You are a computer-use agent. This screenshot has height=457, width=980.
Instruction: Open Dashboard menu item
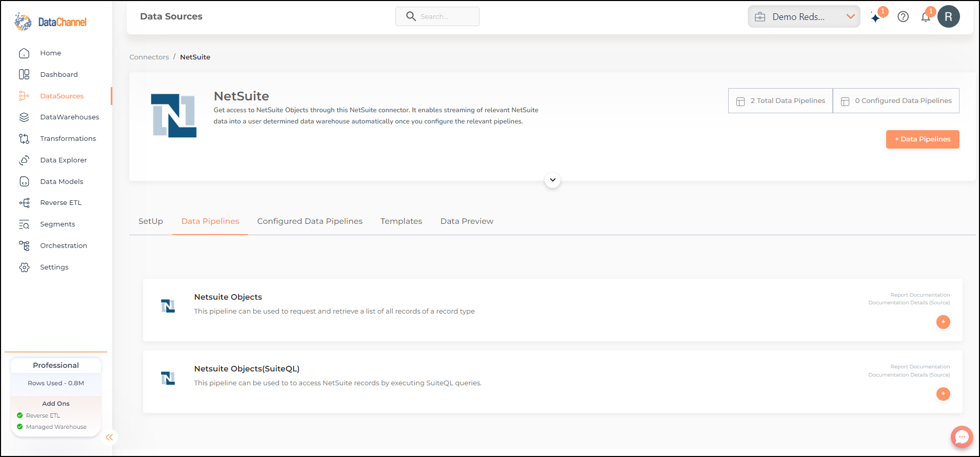coord(59,75)
